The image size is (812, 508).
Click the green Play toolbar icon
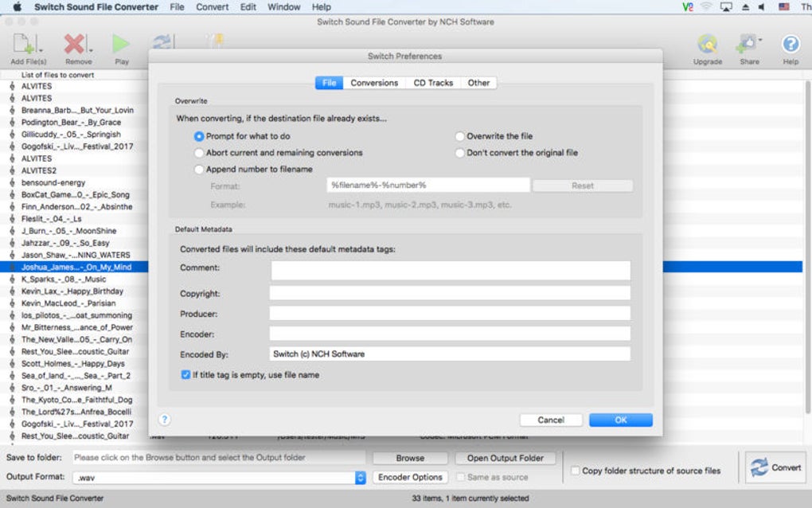(121, 44)
